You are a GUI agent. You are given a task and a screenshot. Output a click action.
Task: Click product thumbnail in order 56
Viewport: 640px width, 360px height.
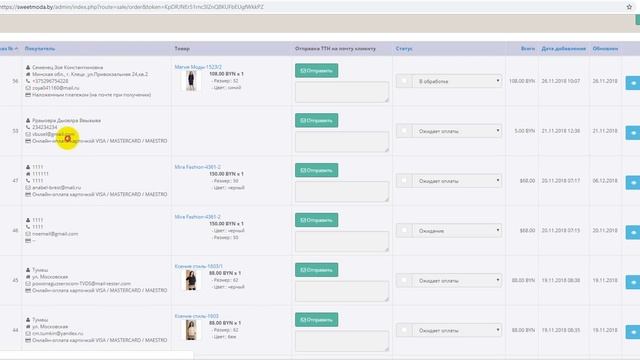pyautogui.click(x=191, y=80)
